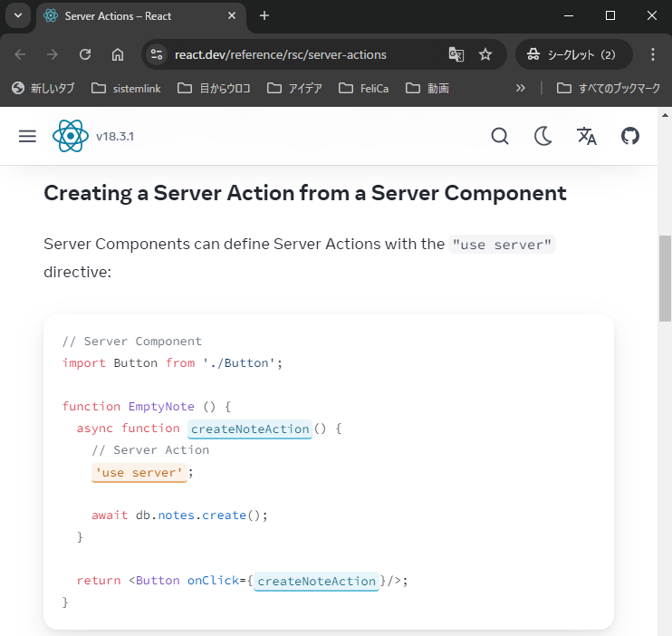The height and width of the screenshot is (636, 672).
Task: Open the React GitHub repository icon
Action: [x=630, y=137]
